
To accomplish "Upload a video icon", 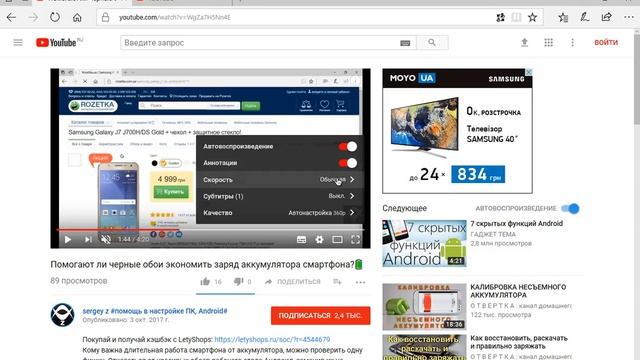I will [524, 42].
